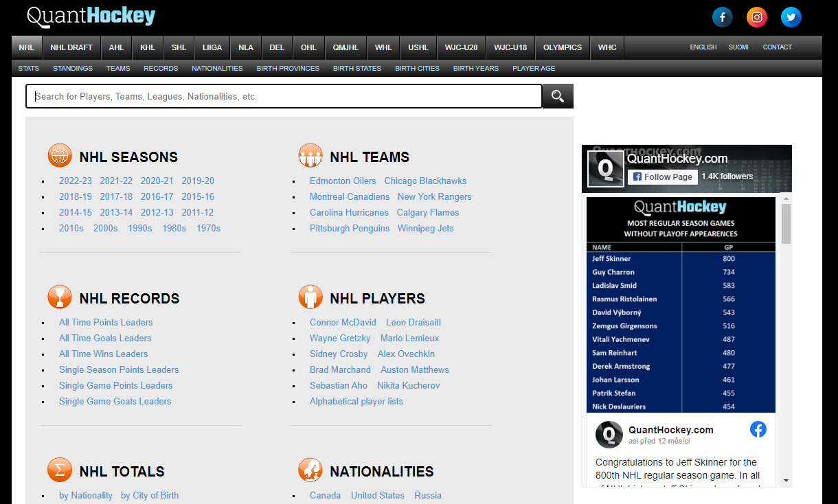Open the STATS submenu item
838x504 pixels.
click(29, 69)
